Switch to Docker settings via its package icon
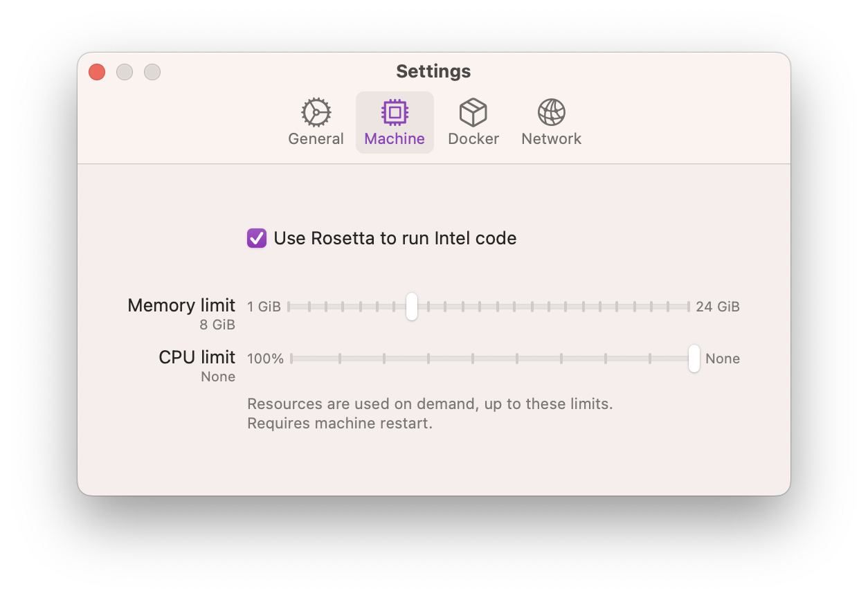The height and width of the screenshot is (598, 868). click(473, 112)
